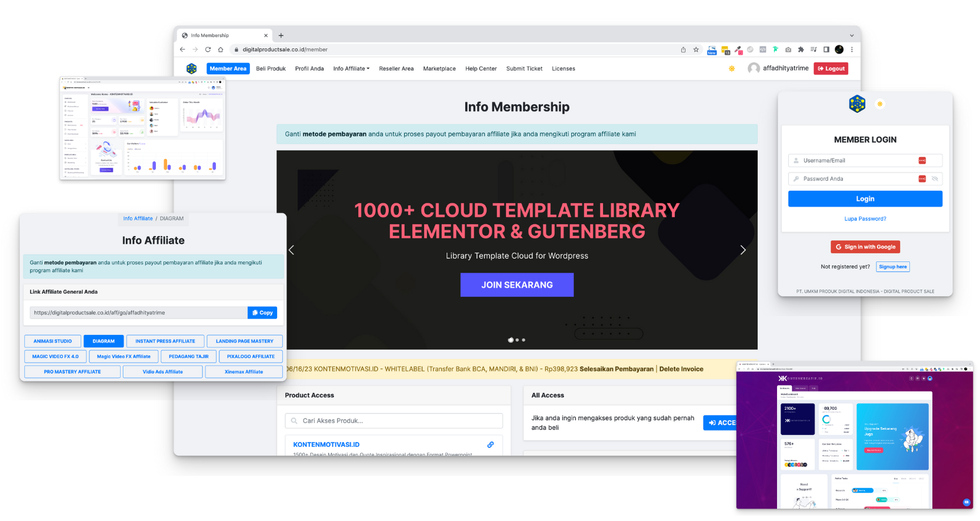Click the browser address bar URL

click(285, 49)
